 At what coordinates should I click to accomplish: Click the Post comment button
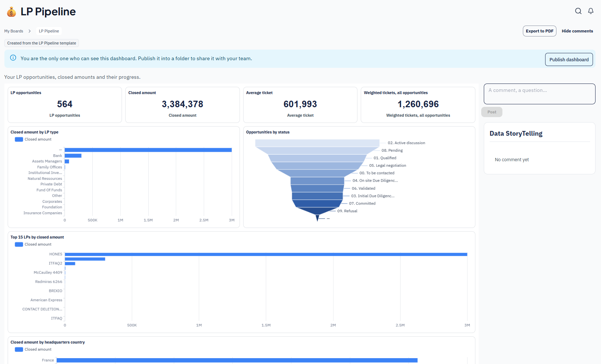[492, 112]
